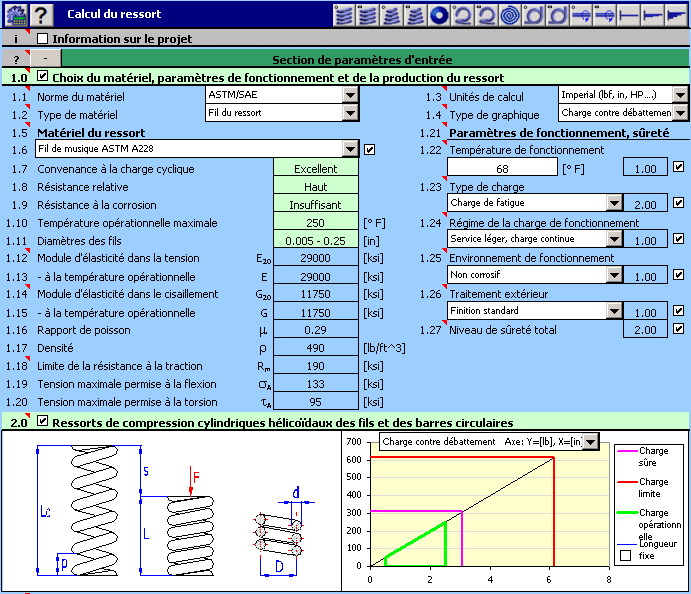Image resolution: width=691 pixels, height=594 pixels.
Task: Click green 'Charge opérationnelle' legend entry
Action: [650, 524]
